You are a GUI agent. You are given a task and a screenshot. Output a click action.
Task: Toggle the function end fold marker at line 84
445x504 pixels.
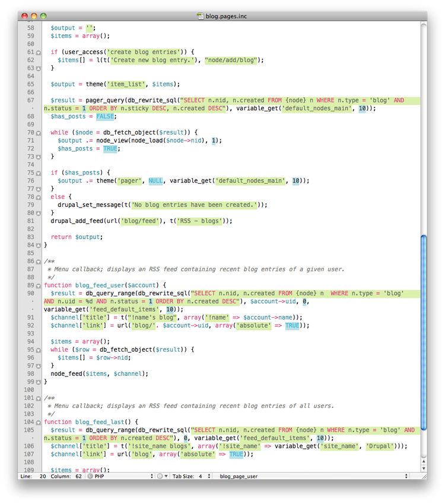[x=38, y=245]
